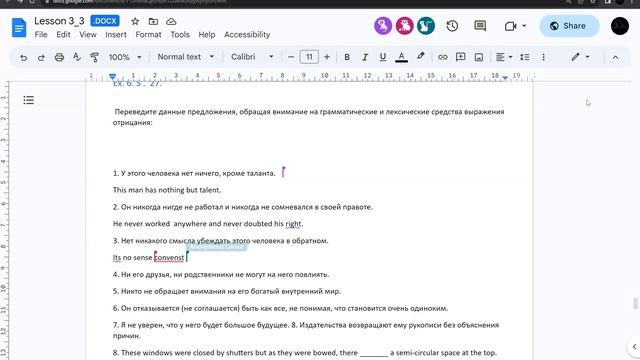
Task: Open the Help menu
Action: click(x=207, y=35)
